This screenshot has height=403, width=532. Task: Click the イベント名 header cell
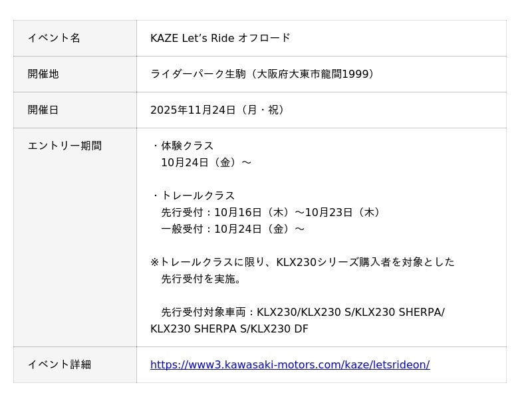(54, 38)
